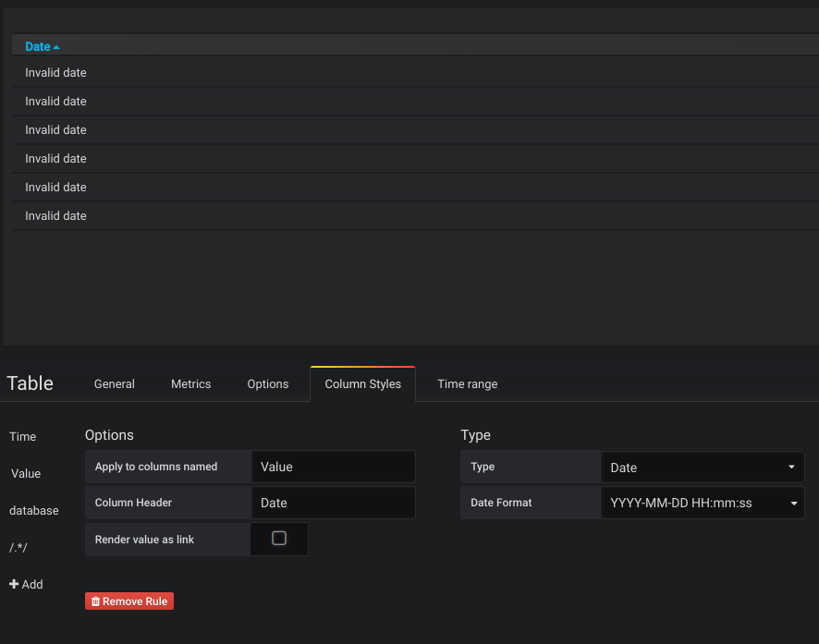This screenshot has height=644, width=819.
Task: Select the database rule in the sidebar
Action: [x=34, y=510]
